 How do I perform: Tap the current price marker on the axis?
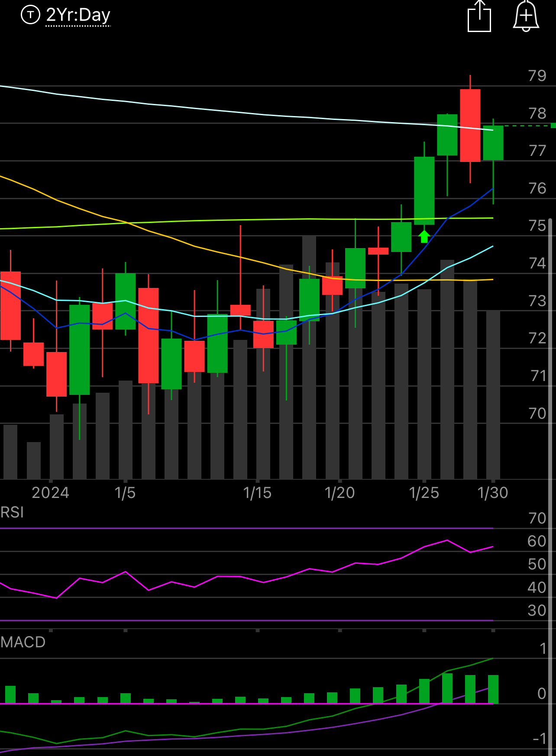click(553, 126)
